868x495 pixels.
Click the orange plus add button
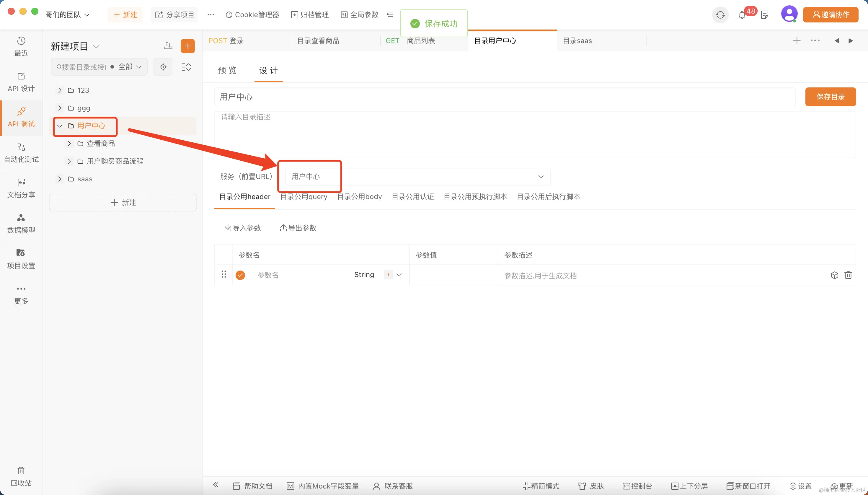pyautogui.click(x=187, y=46)
